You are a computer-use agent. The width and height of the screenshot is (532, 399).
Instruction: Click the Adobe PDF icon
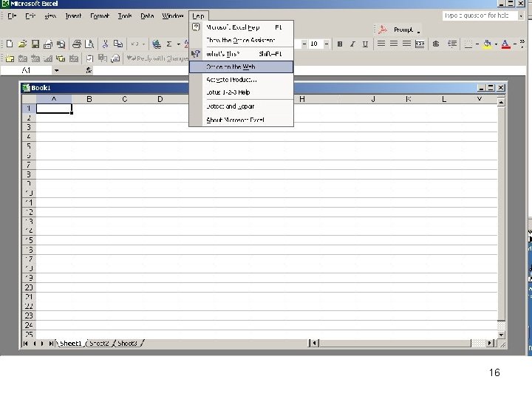pyautogui.click(x=383, y=30)
